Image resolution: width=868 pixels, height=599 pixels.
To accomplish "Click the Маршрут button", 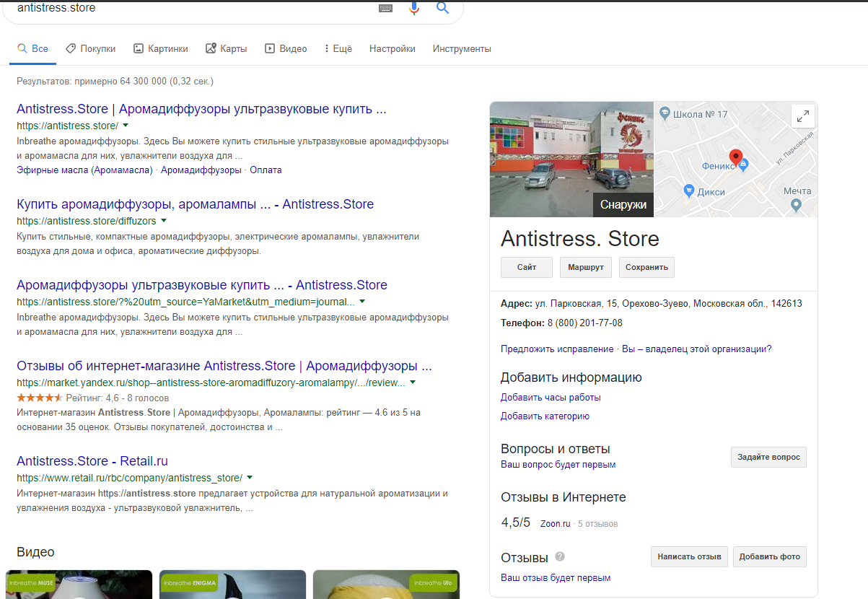I will click(x=586, y=267).
